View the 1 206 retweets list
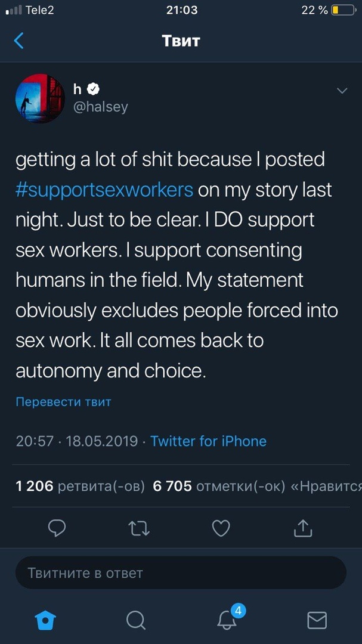Screen dimensions: 362x644 coord(81,486)
